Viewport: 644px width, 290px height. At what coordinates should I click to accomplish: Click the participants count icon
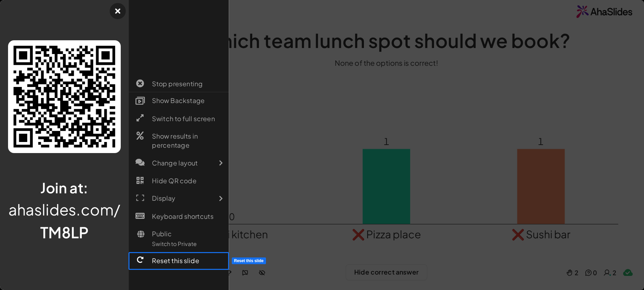[x=607, y=273]
